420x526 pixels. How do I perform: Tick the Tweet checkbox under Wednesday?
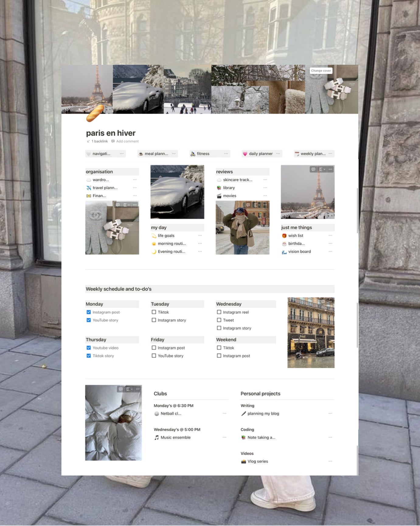(x=219, y=320)
